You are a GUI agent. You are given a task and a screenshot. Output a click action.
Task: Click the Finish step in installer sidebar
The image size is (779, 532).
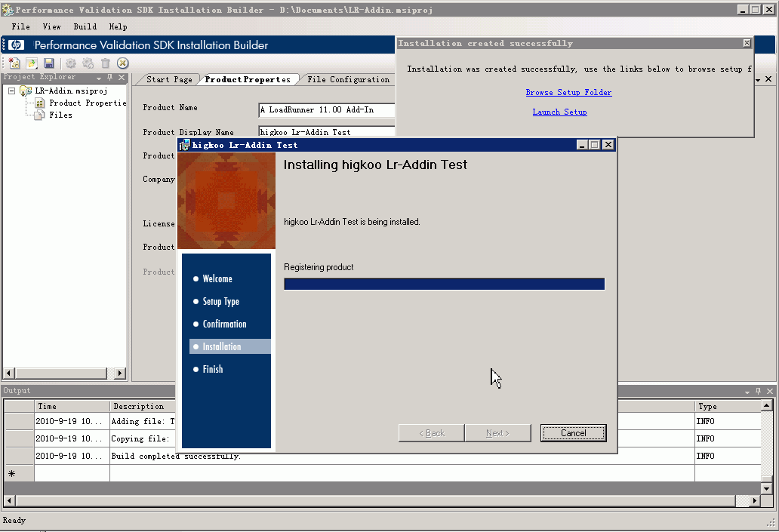click(213, 369)
